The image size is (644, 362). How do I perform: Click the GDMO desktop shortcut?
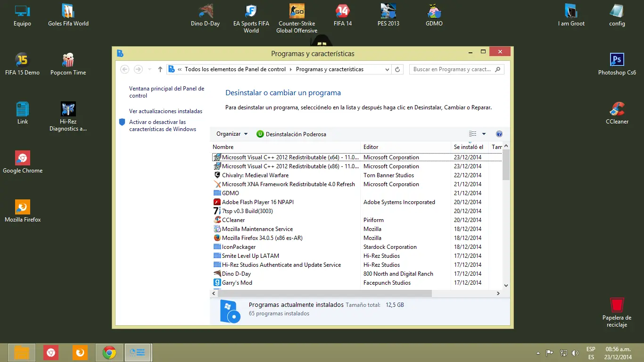coord(434,15)
